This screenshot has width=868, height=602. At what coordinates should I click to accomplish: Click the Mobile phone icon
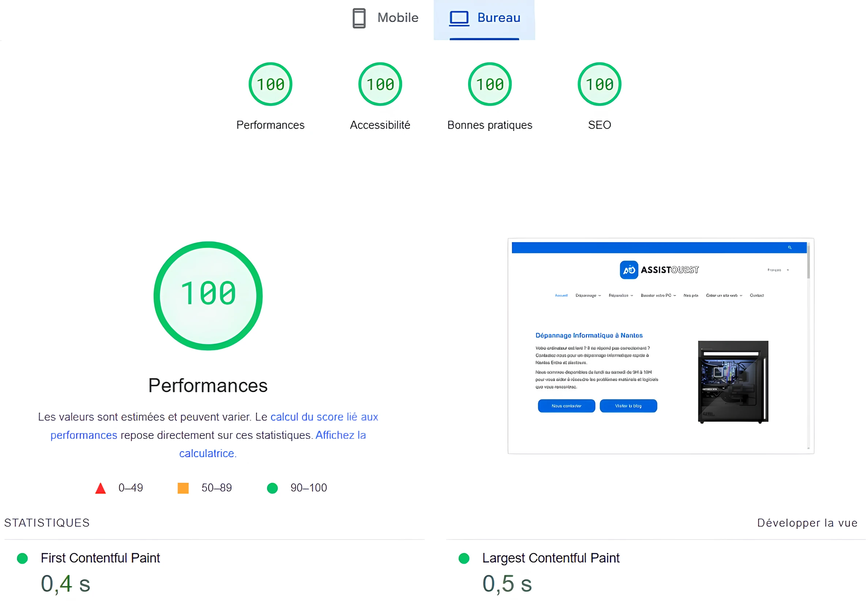[x=359, y=18]
